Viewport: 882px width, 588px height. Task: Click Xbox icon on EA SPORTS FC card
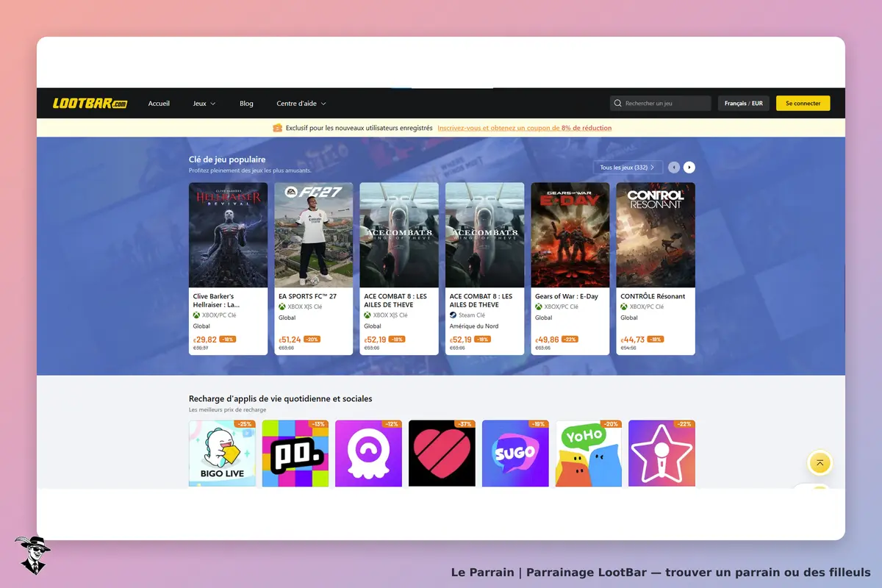pos(282,306)
